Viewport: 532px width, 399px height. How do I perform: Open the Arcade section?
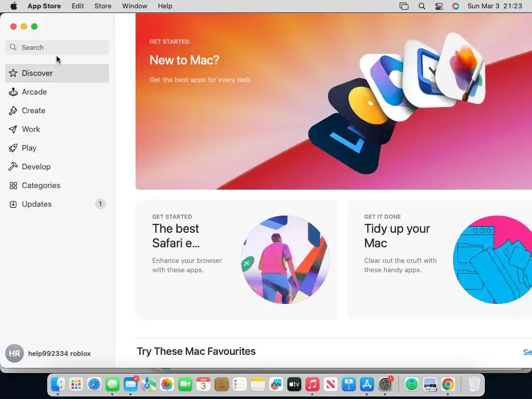[x=57, y=92]
